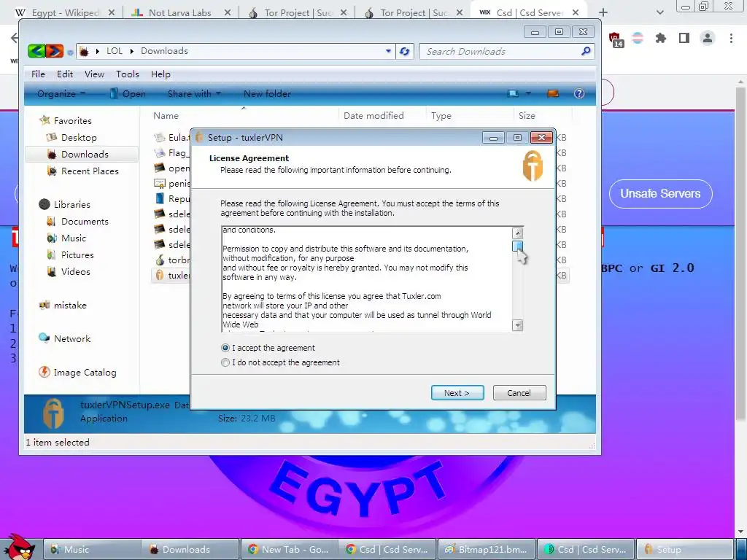Go forward with the Explorer forward arrow
The image size is (747, 560).
coord(54,51)
